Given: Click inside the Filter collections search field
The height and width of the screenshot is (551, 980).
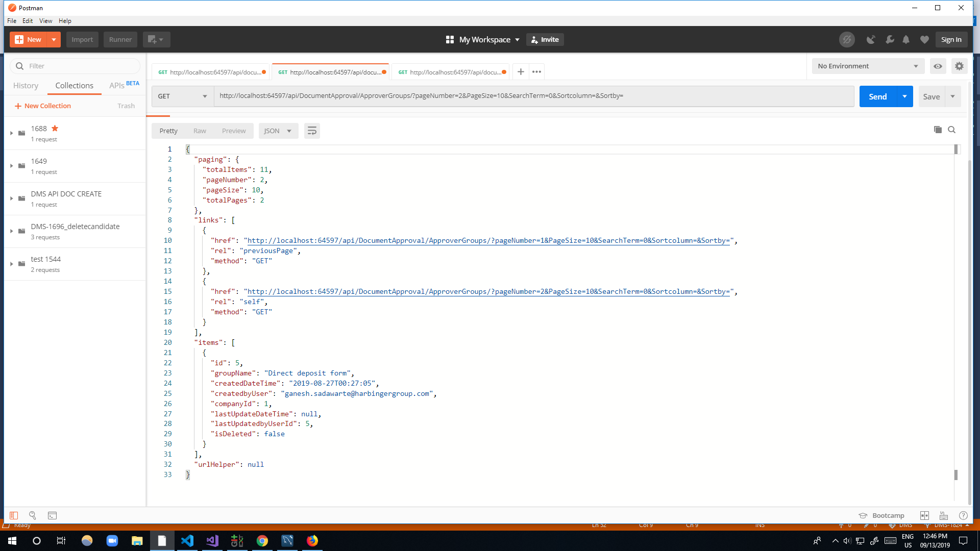Looking at the screenshot, I should pyautogui.click(x=75, y=66).
